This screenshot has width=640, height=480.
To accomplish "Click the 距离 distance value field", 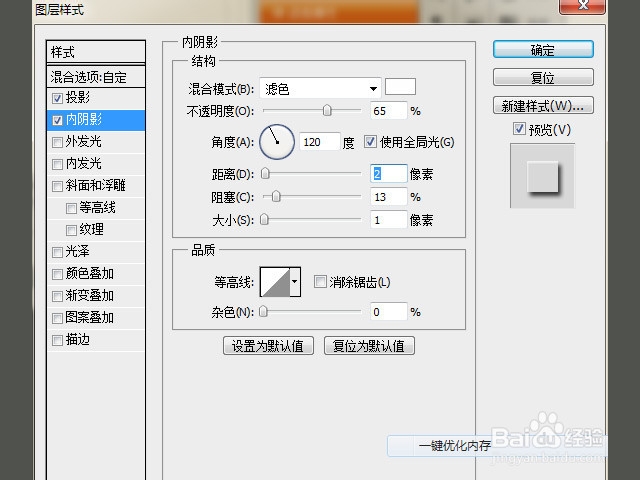I will 389,174.
